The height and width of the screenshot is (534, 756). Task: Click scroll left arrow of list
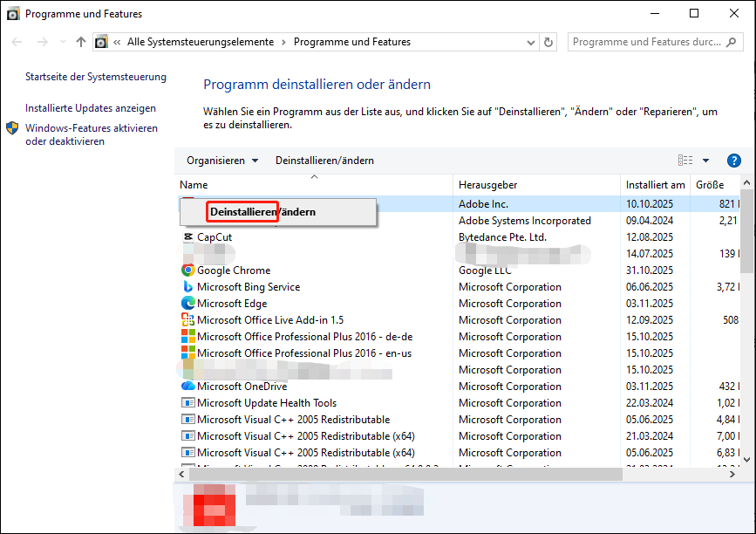point(181,474)
